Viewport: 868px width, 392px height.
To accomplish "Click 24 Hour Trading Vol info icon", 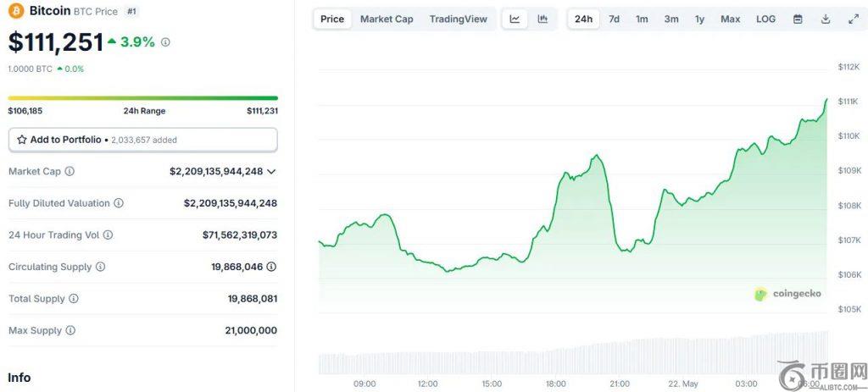I will pyautogui.click(x=108, y=235).
